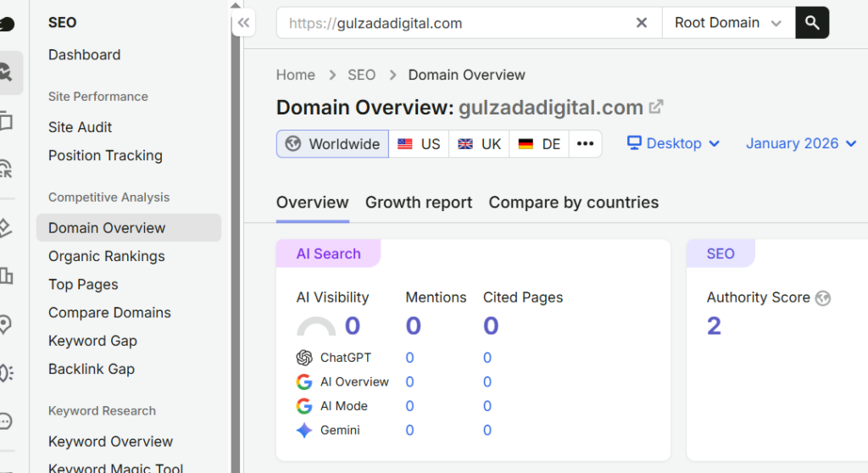Click the large Cited Pages total 0
The image size is (868, 473).
click(x=491, y=326)
